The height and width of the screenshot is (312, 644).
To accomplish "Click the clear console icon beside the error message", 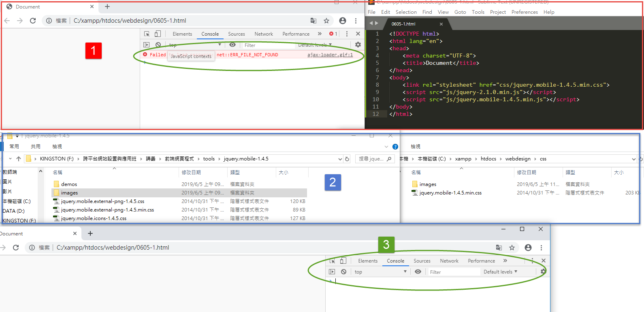I will coord(158,45).
